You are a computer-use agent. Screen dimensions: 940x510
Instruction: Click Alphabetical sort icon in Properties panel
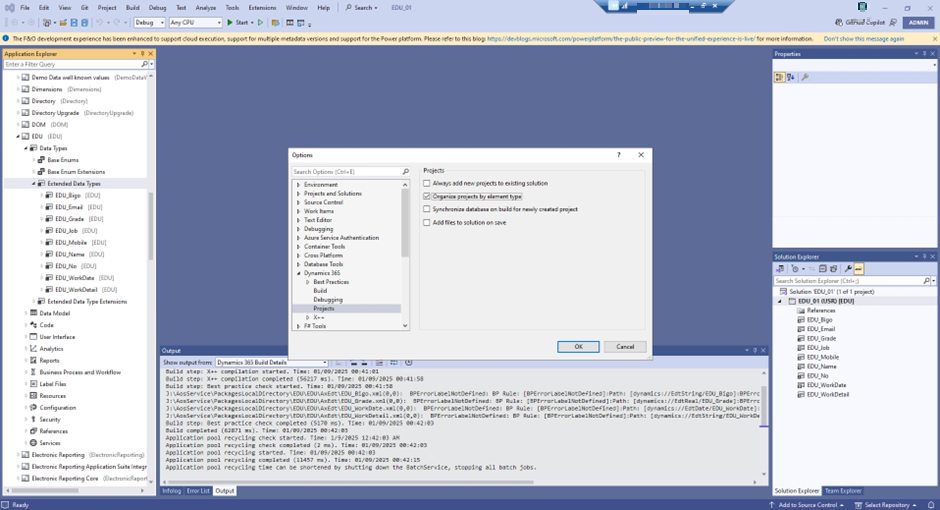791,77
